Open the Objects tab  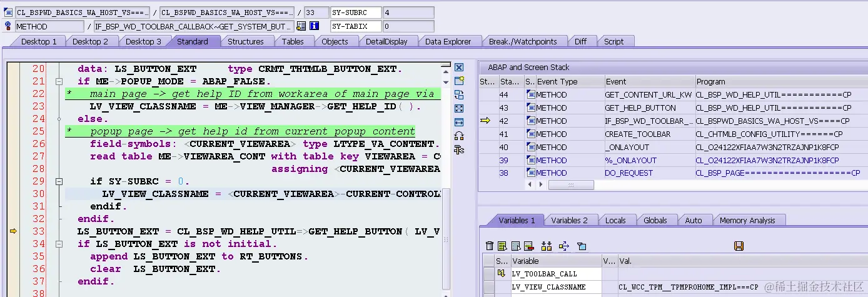[335, 41]
